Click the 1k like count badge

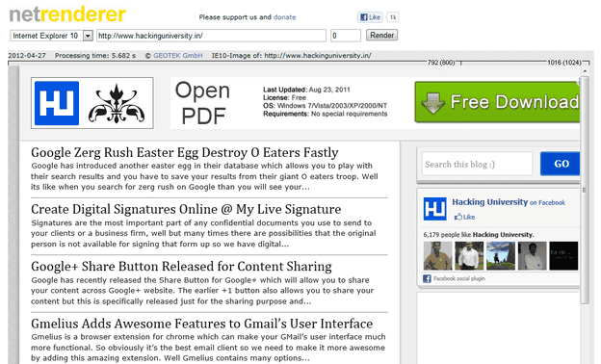click(x=393, y=17)
